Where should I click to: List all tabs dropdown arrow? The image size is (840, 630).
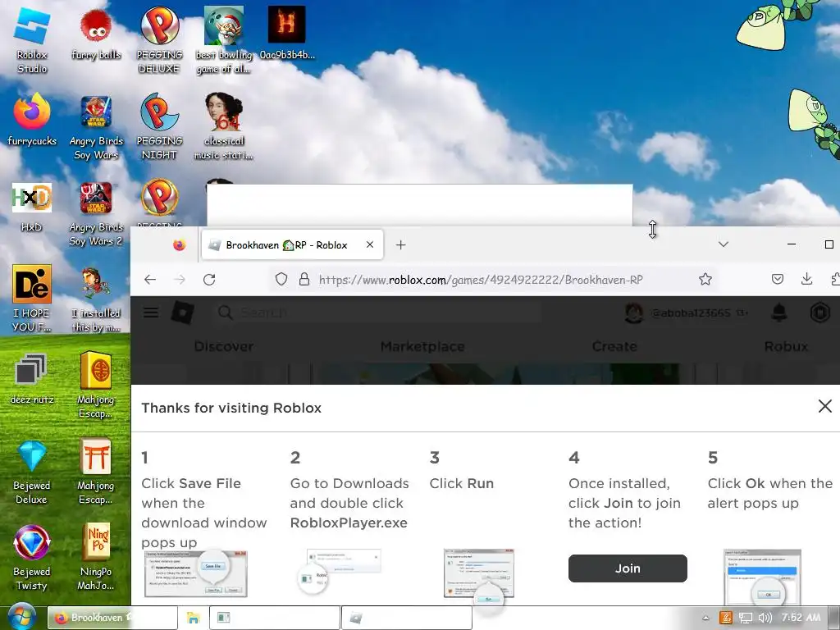(724, 244)
